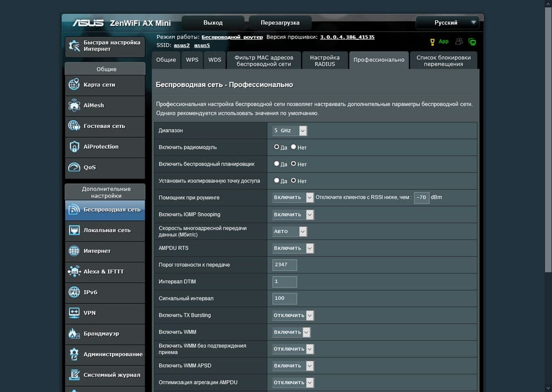Click the AiProtection shield icon
The height and width of the screenshot is (392, 552).
coord(74,147)
